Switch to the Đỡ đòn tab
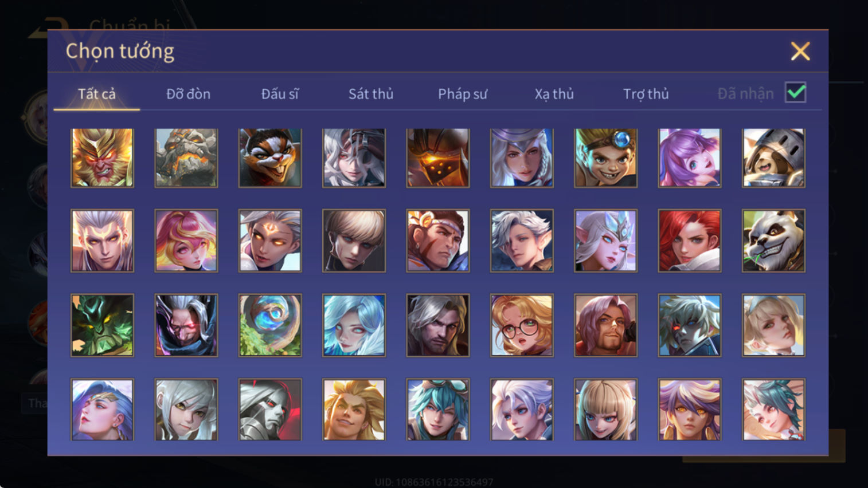Screen dimensions: 868x488 (x=188, y=94)
